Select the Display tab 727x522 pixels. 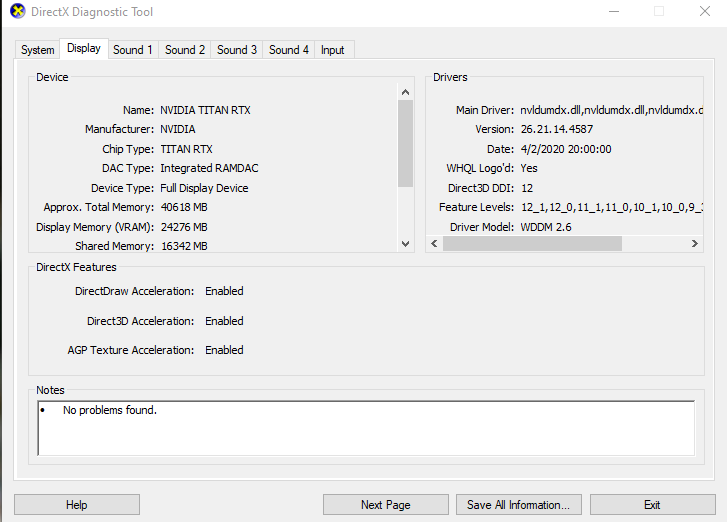click(84, 48)
